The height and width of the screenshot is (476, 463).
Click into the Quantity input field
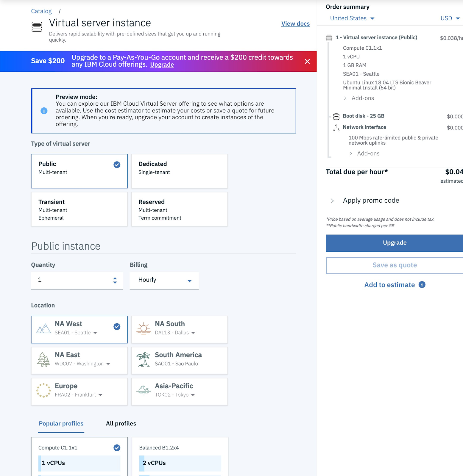[77, 280]
